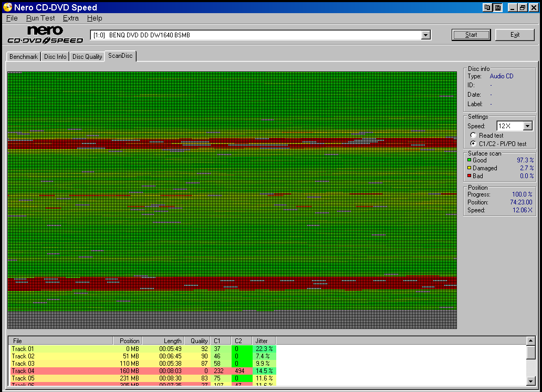
Task: Switch to the Disc Info tab
Action: click(55, 56)
